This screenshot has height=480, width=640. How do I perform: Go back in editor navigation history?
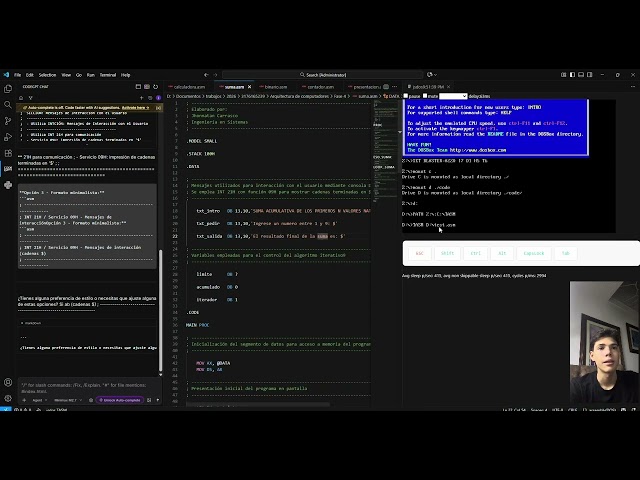[x=206, y=75]
